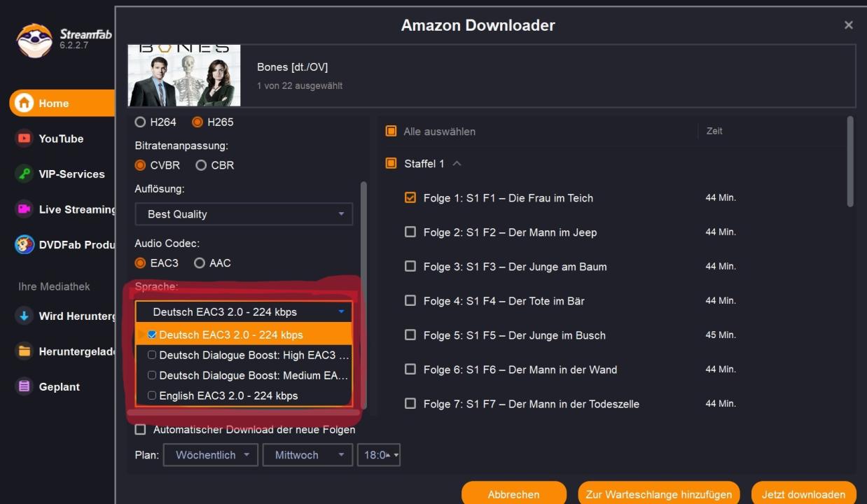This screenshot has width=867, height=504.
Task: Check Folge 4 Der Tote im Bär
Action: click(x=410, y=300)
